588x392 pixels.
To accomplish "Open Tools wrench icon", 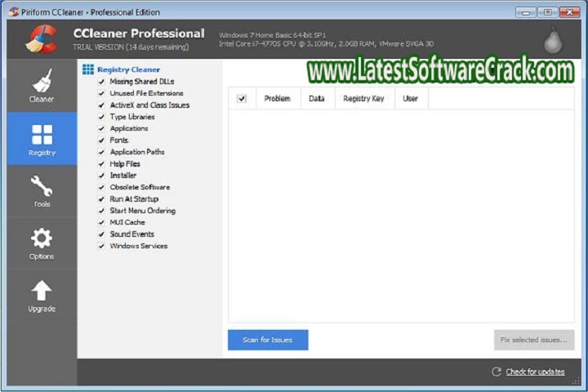I will click(42, 187).
